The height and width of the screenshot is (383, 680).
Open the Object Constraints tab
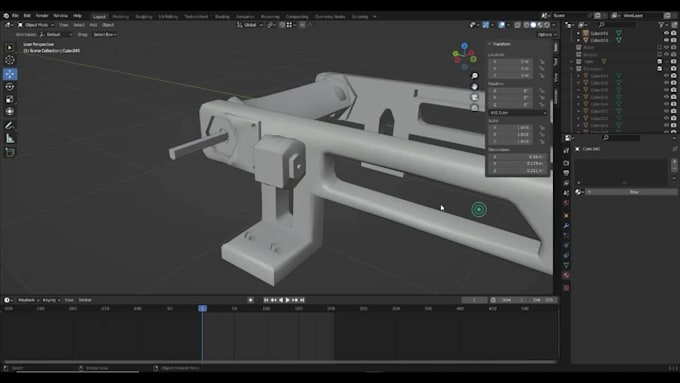point(566,255)
